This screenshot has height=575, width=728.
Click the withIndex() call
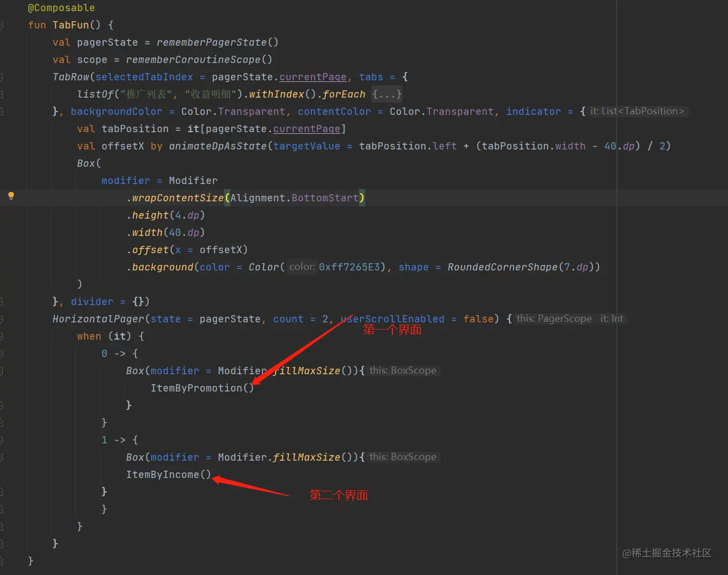click(283, 94)
